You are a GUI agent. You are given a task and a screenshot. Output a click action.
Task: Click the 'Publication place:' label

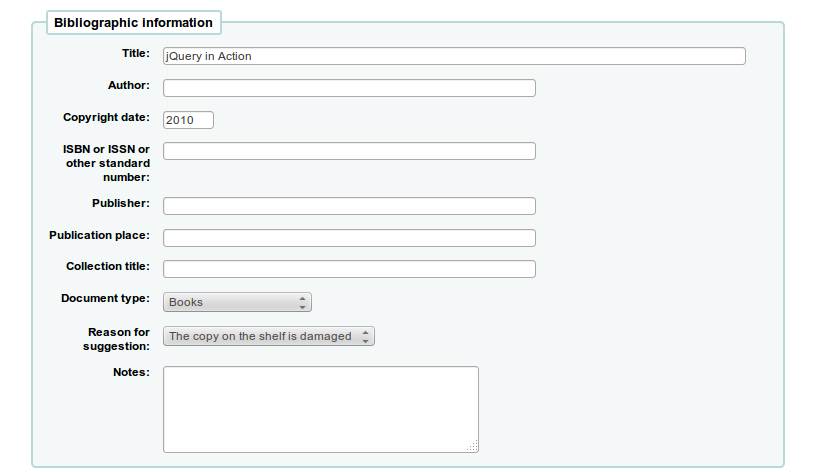click(x=99, y=235)
